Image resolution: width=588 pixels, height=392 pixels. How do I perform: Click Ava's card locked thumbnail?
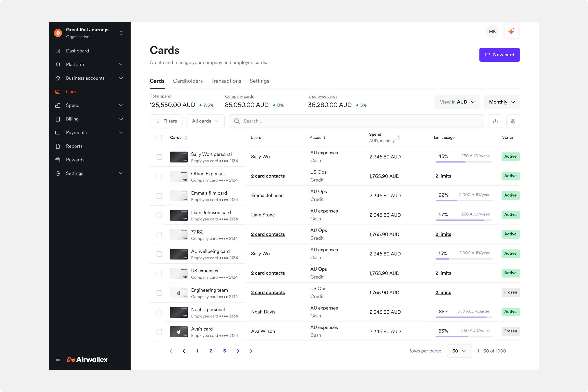179,332
